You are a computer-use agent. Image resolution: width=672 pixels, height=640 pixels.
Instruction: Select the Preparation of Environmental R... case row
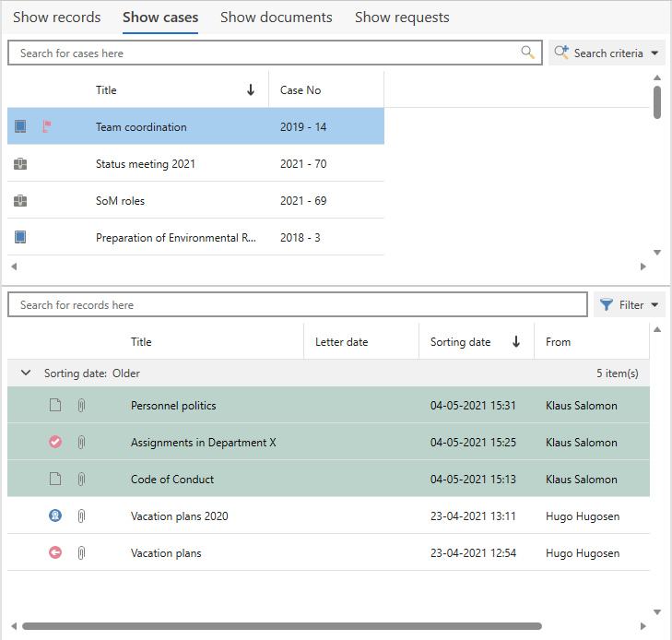(175, 238)
